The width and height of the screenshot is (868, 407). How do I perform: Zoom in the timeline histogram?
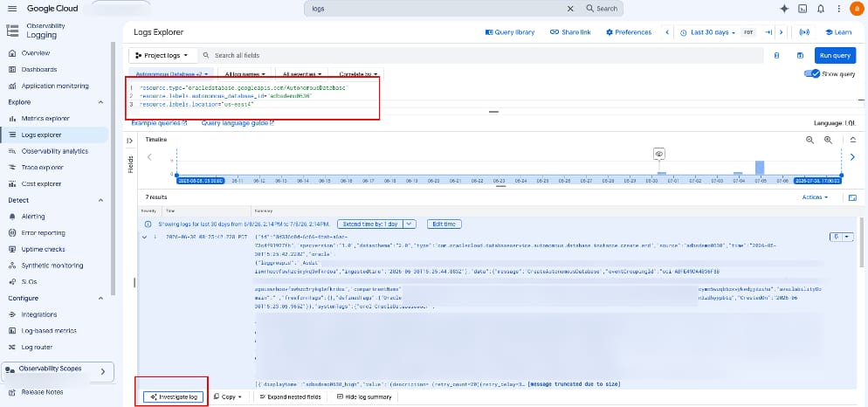828,140
